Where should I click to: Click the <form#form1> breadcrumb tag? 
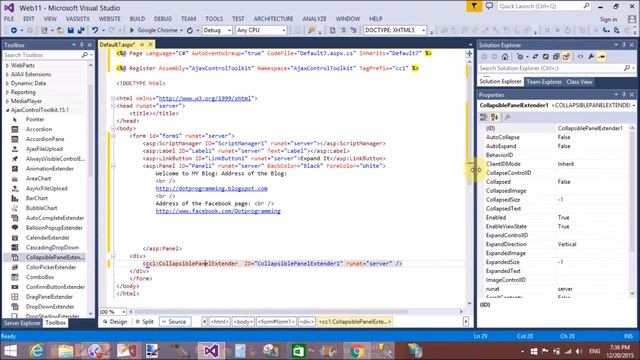click(276, 322)
